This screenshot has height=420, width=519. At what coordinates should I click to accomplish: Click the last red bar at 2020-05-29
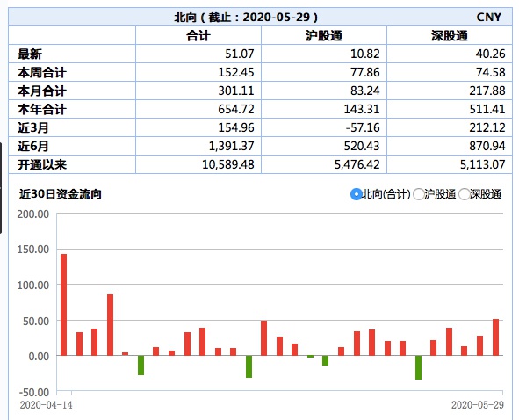(x=496, y=337)
